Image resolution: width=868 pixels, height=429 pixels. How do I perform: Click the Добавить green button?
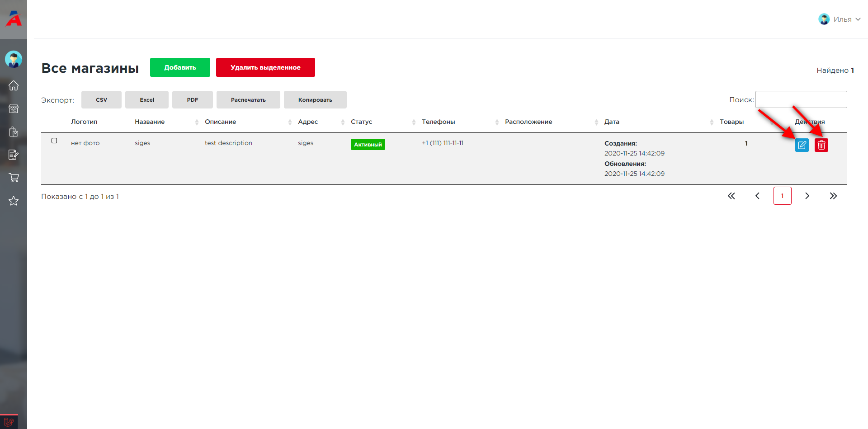pos(180,67)
